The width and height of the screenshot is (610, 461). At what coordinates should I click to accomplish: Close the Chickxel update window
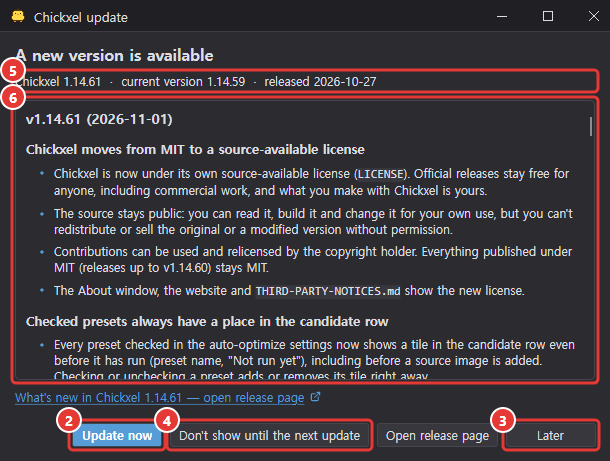594,16
